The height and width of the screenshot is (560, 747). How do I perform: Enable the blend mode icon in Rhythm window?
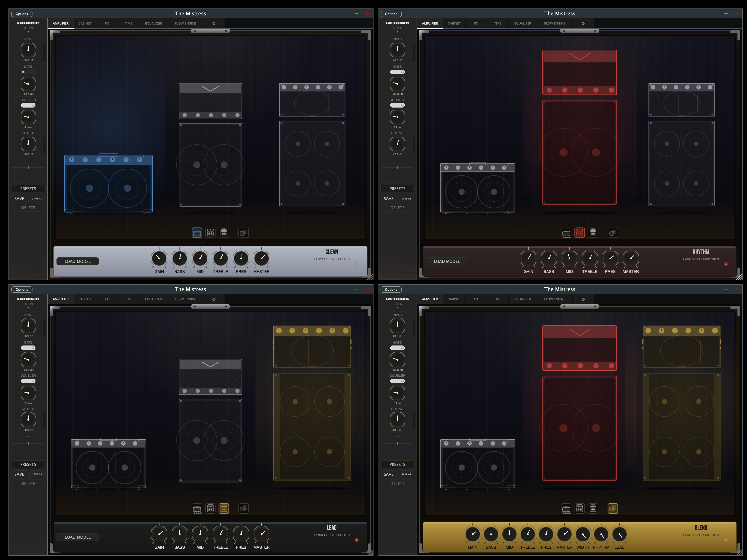pyautogui.click(x=613, y=233)
